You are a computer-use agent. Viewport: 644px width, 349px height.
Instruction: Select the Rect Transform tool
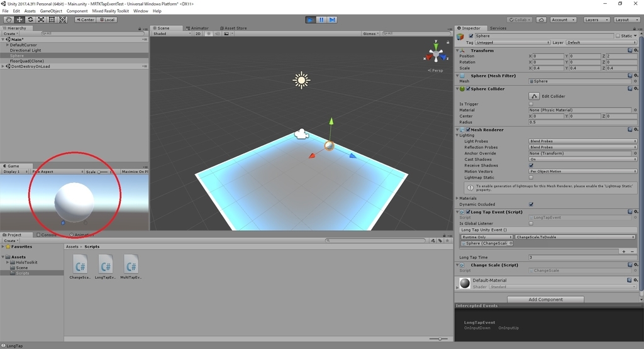(52, 19)
